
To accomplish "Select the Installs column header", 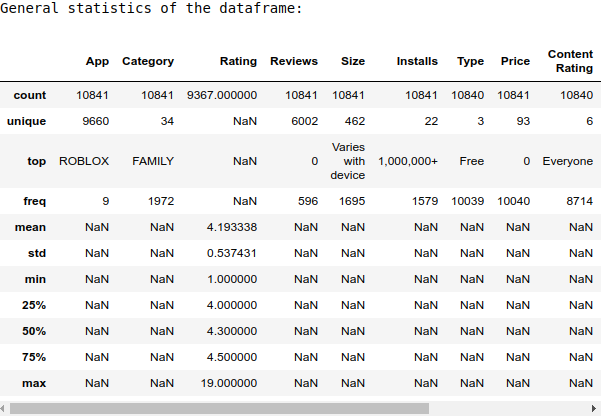I will (417, 61).
